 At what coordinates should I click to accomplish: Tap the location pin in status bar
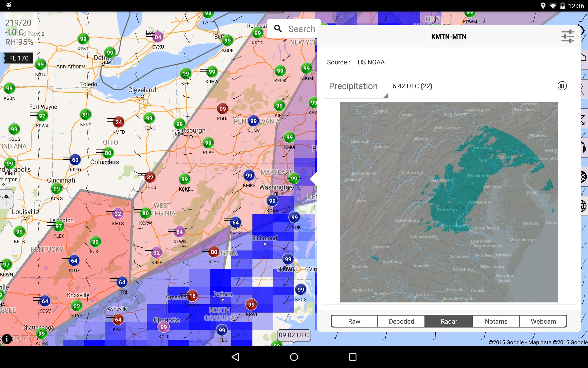(543, 6)
